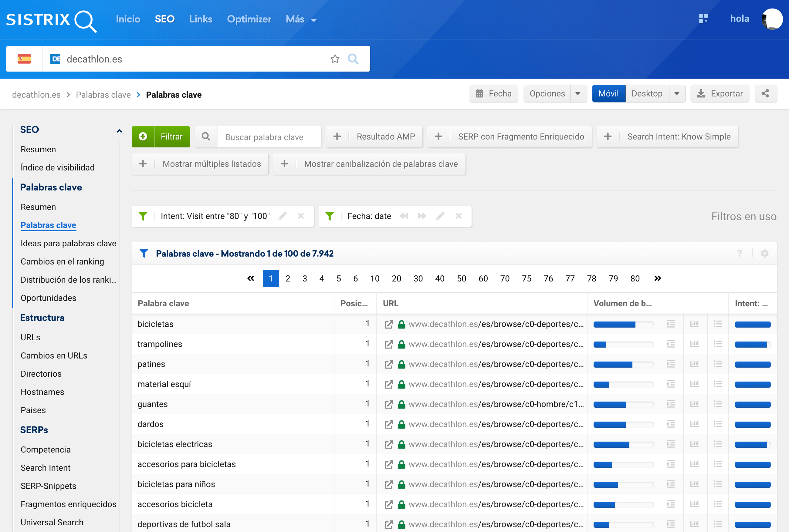This screenshot has height=532, width=789.
Task: Open the SEO tab
Action: pos(164,19)
